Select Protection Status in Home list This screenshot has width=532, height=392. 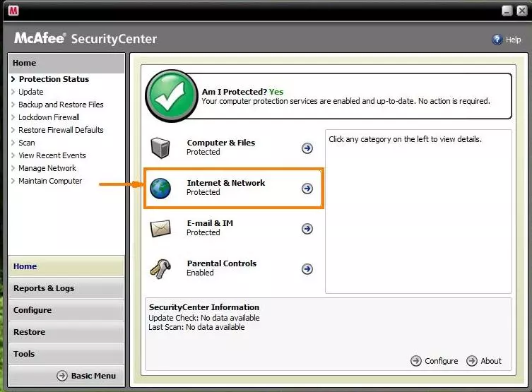coord(54,79)
